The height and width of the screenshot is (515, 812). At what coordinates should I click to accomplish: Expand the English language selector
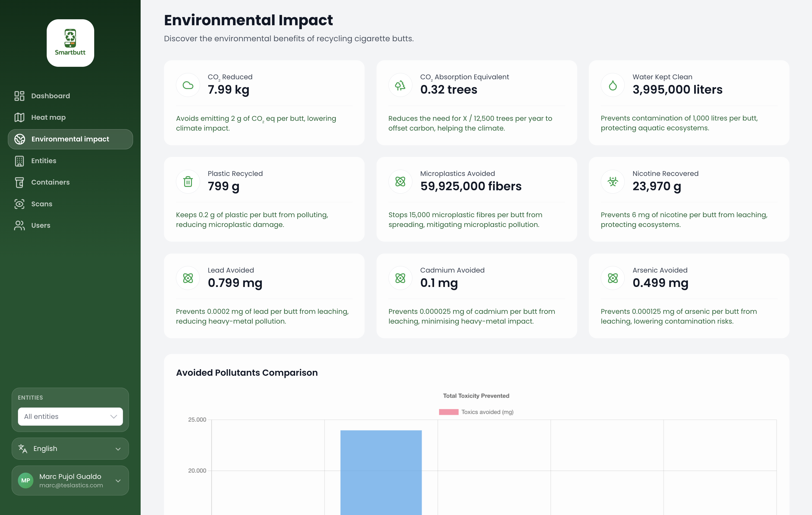[x=70, y=448]
